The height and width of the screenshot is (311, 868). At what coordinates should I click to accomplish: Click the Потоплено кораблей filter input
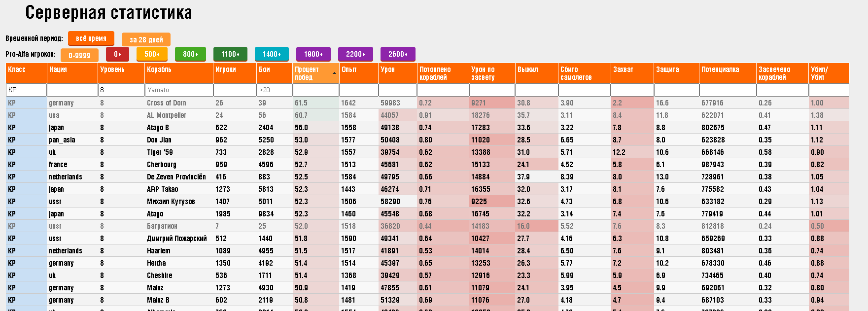click(x=443, y=90)
